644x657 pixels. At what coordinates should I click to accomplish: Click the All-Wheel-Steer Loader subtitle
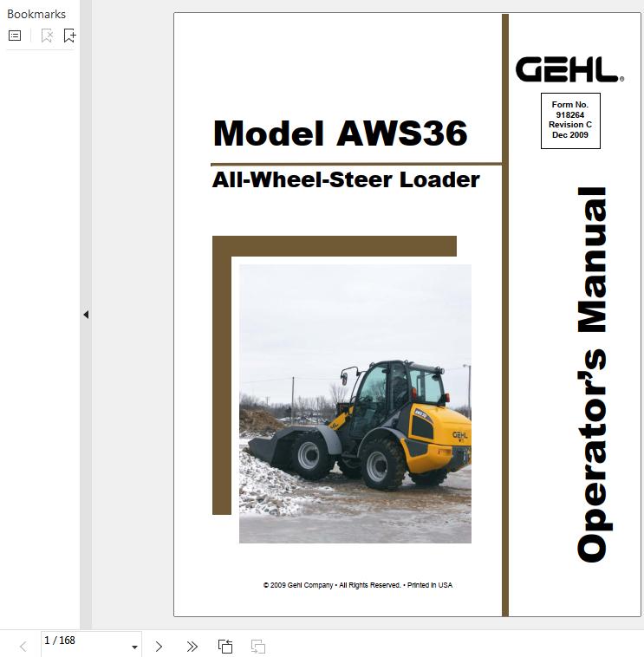click(x=346, y=180)
